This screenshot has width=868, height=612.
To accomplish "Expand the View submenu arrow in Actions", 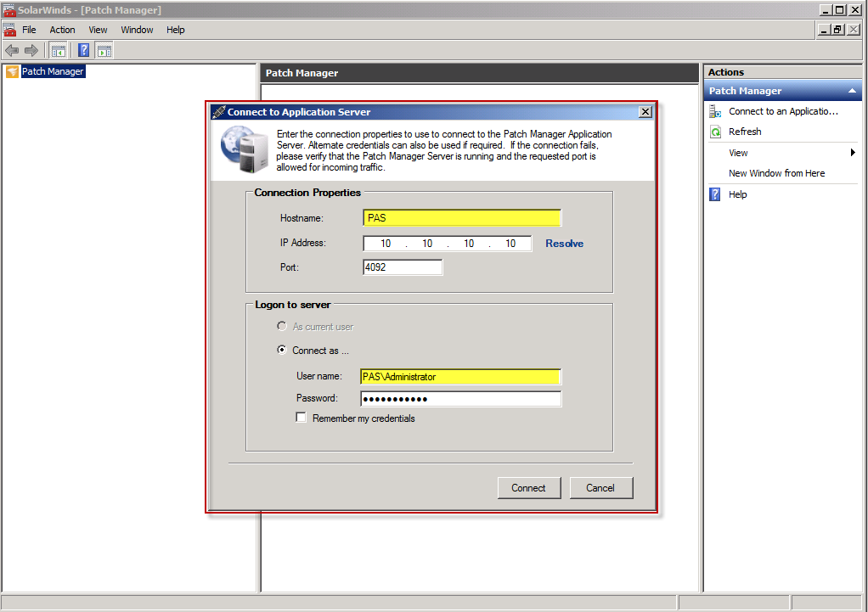I will click(x=853, y=152).
